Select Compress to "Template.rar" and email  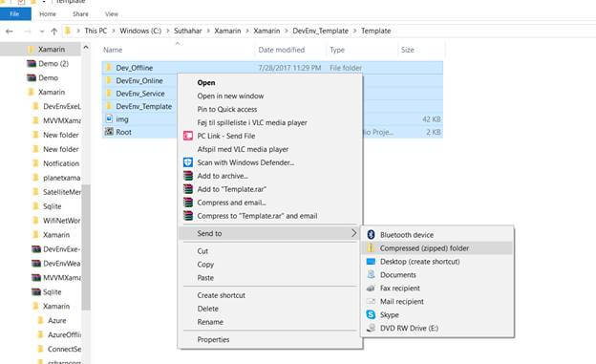270,216
